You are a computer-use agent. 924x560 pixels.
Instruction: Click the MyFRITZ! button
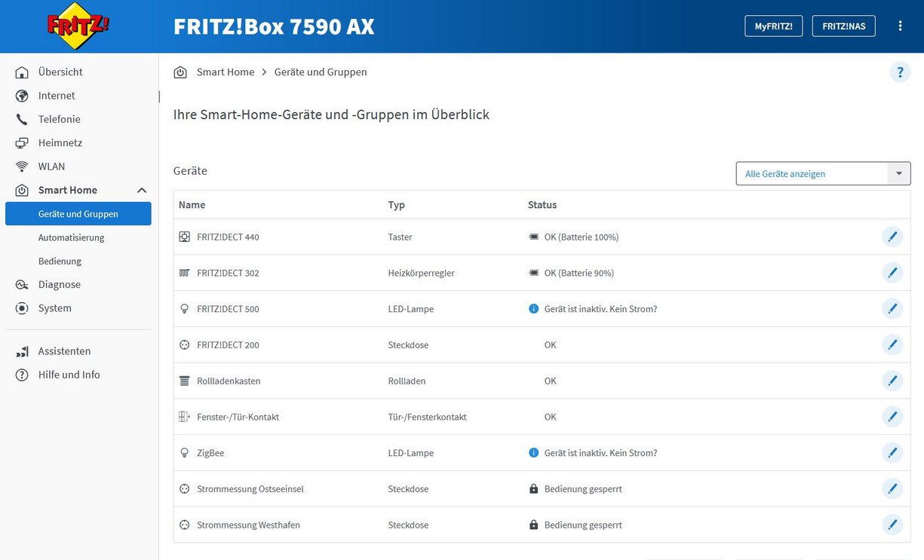click(x=773, y=26)
